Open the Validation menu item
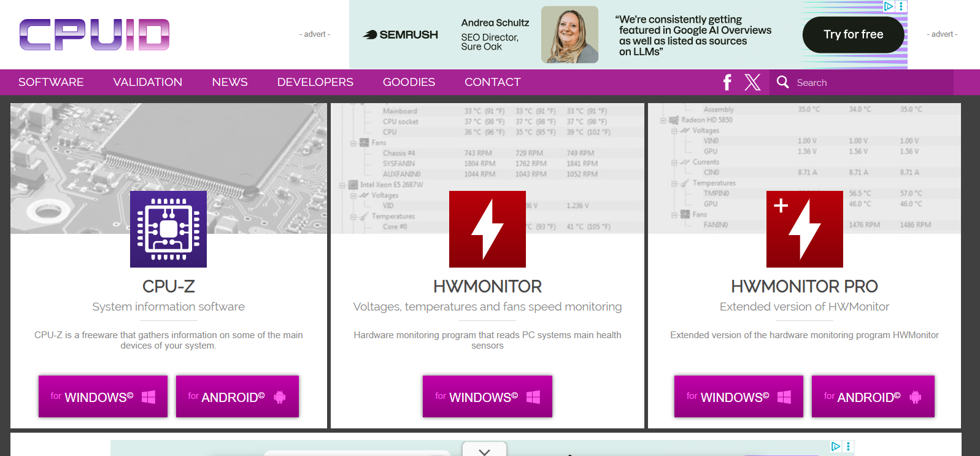The image size is (980, 456). pyautogui.click(x=147, y=82)
